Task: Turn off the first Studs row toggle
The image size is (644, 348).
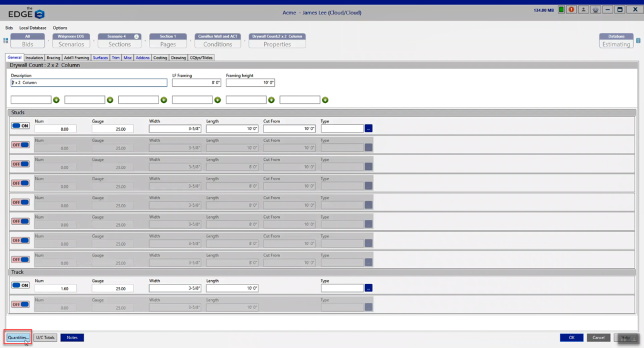Action: [20, 126]
